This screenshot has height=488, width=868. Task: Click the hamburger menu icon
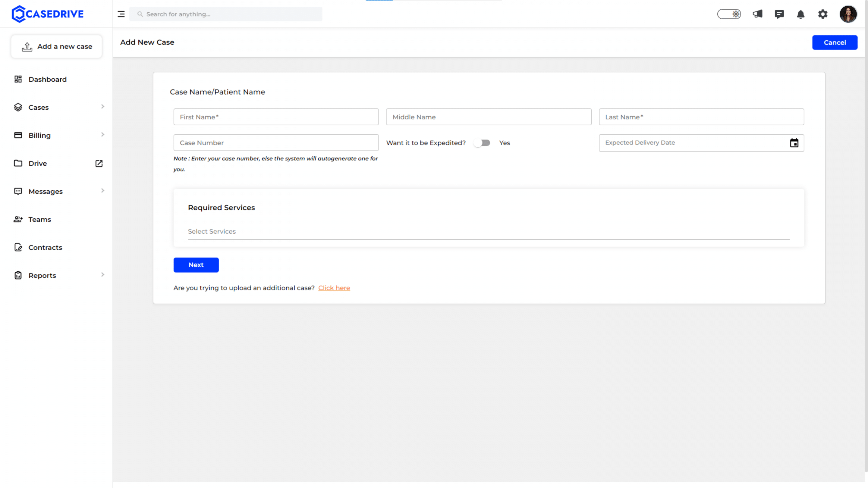click(x=121, y=14)
